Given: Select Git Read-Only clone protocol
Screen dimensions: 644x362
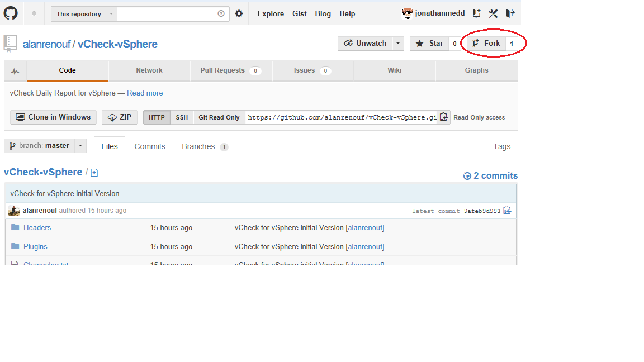Looking at the screenshot, I should click(x=219, y=117).
